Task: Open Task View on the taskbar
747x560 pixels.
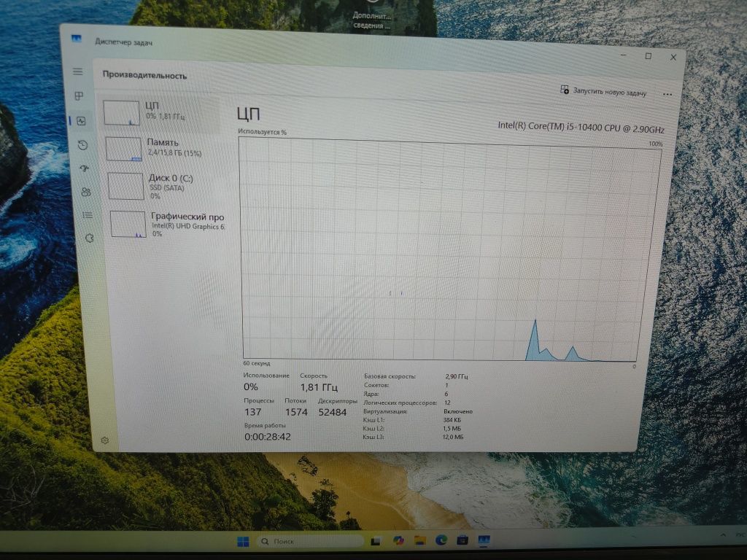Action: pyautogui.click(x=376, y=541)
